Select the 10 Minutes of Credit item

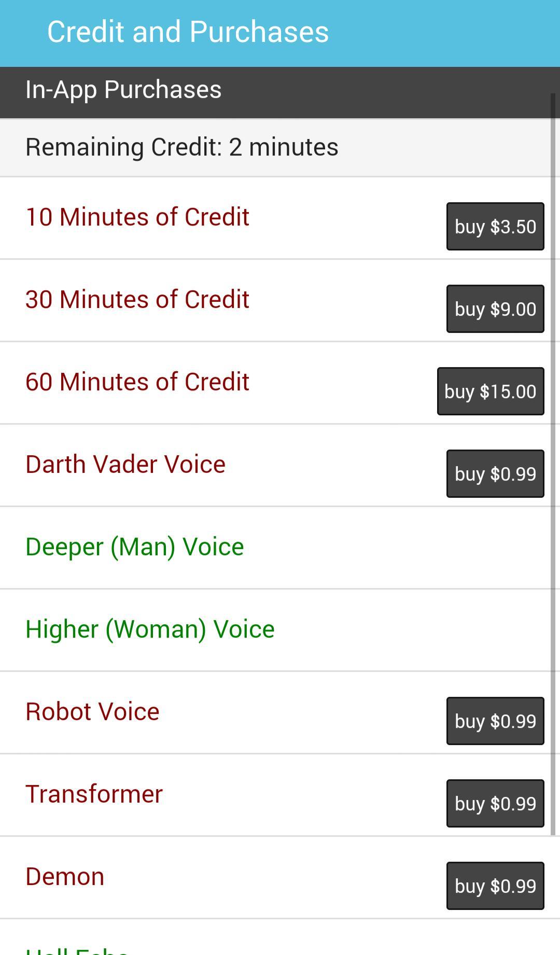pos(137,217)
